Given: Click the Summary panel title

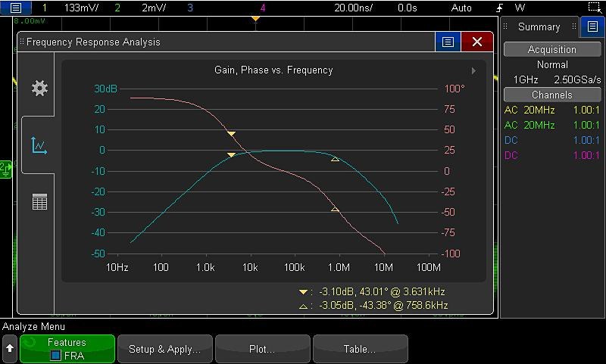Looking at the screenshot, I should tap(539, 27).
